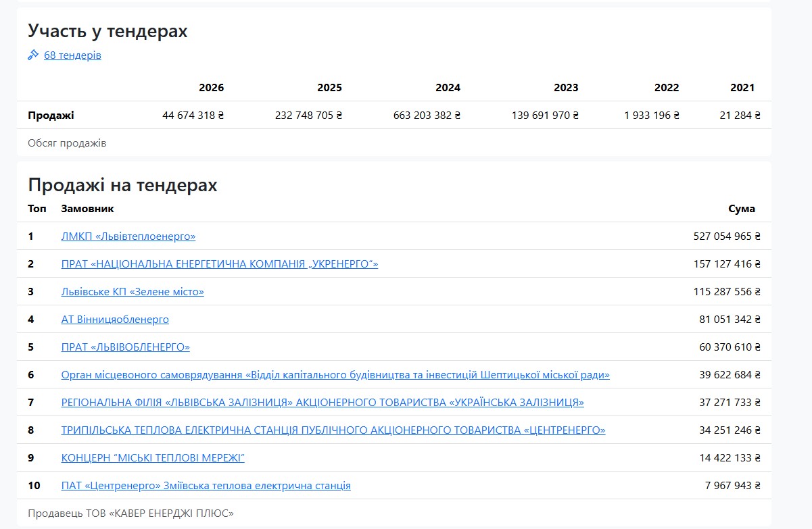Click the sum 39 622 684 ₴
Screen dimensions: 812x529
click(x=730, y=375)
